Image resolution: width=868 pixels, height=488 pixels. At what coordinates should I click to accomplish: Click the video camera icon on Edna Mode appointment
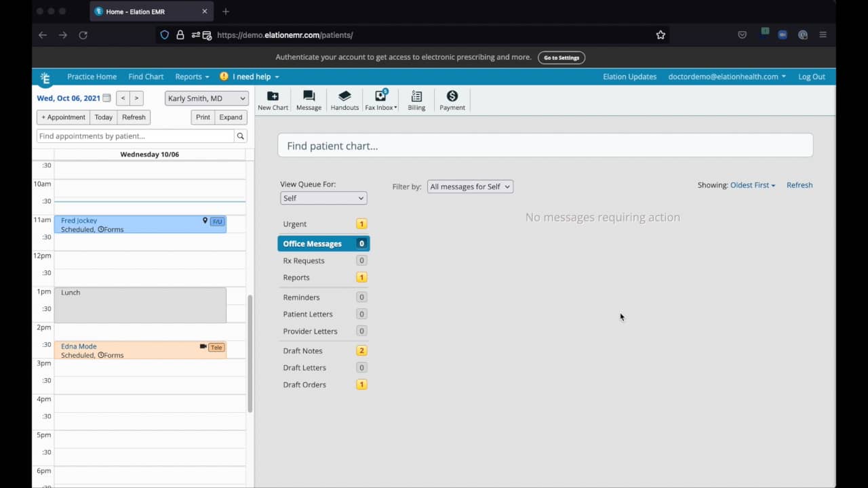click(203, 346)
